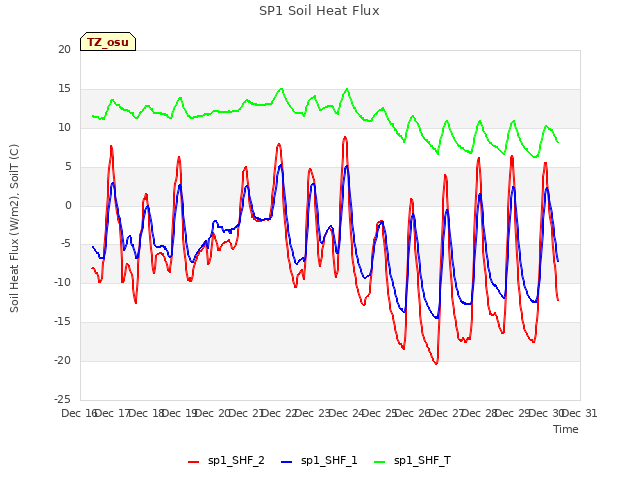Viewport: 640px width, 480px height.
Task: Toggle the sp1_SHF_T legend entry
Action: (x=413, y=461)
